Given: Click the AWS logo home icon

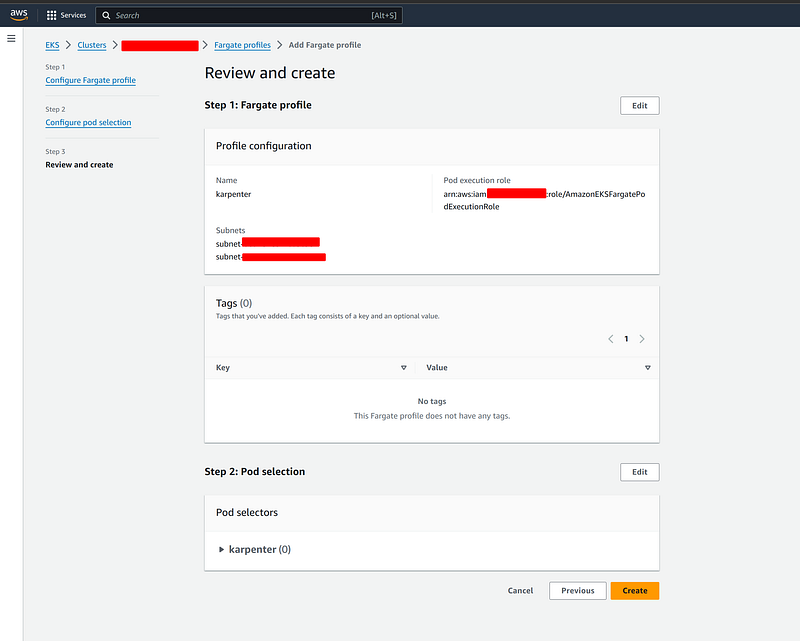Looking at the screenshot, I should click(x=19, y=15).
